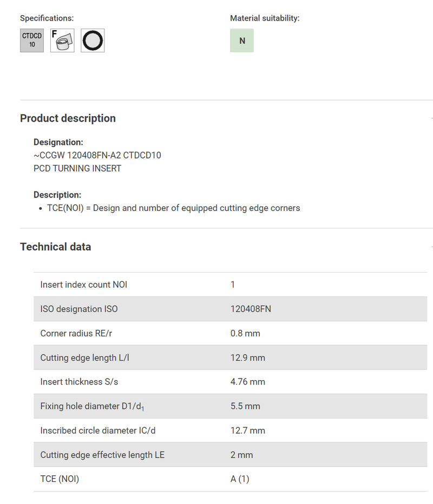Image resolution: width=433 pixels, height=504 pixels.
Task: Click the ISO designation ISO label
Action: tap(79, 309)
